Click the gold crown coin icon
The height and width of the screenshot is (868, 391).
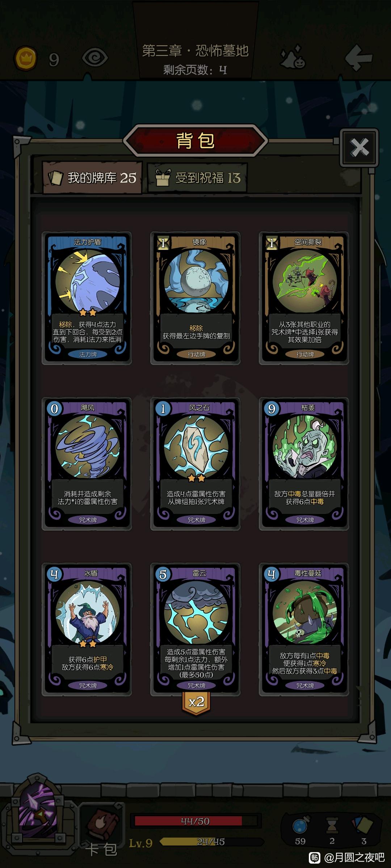[x=25, y=58]
